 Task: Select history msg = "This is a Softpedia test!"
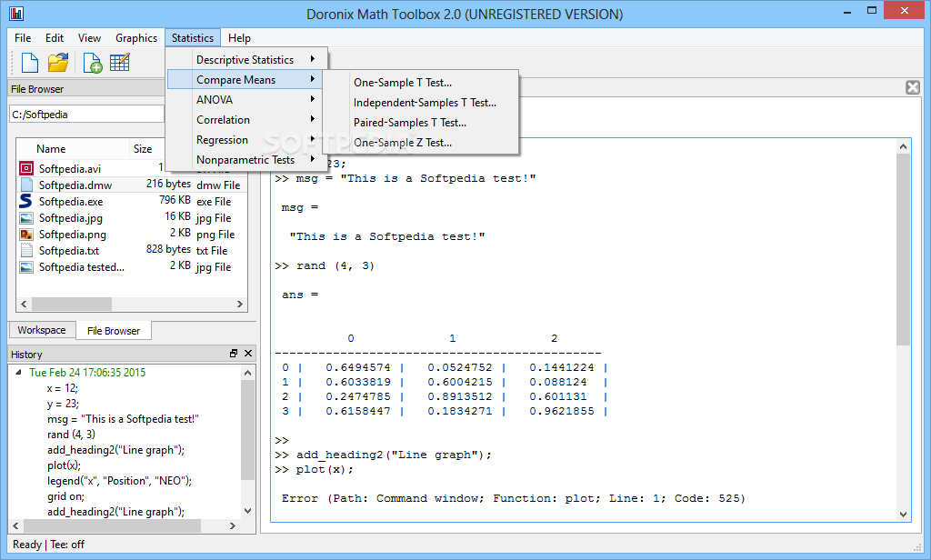coord(123,419)
